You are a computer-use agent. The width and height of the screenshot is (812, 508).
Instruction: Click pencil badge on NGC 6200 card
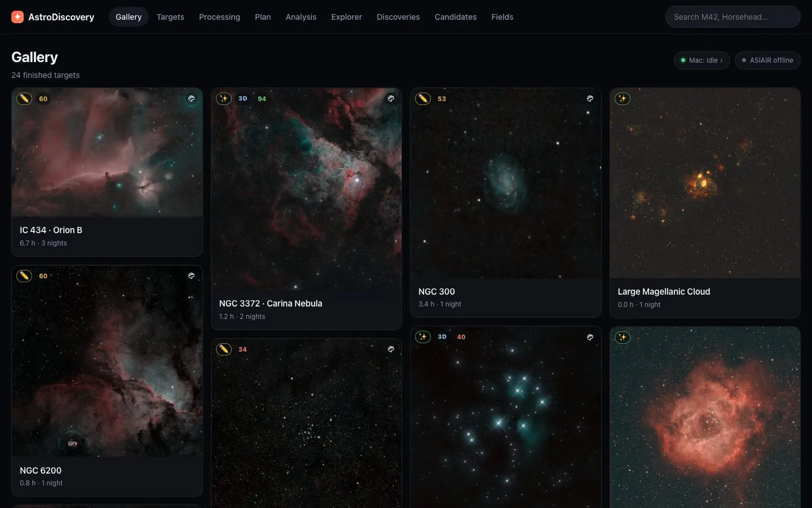24,276
